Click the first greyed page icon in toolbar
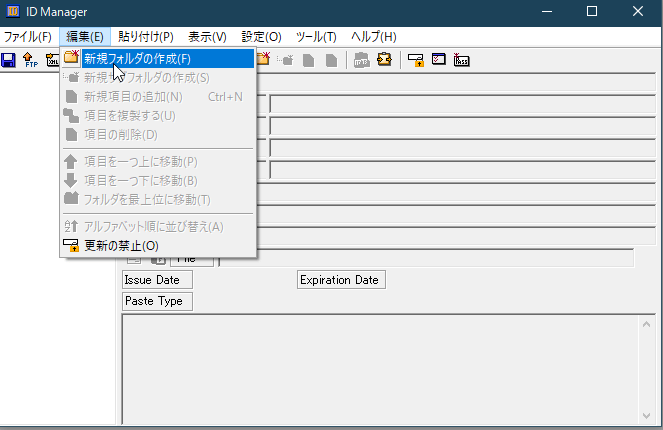 (309, 60)
